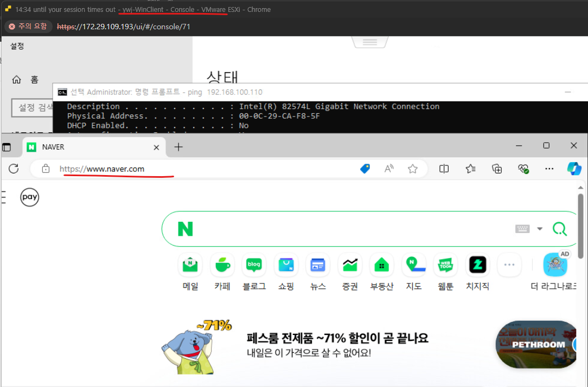Viewport: 588px width, 387px height.
Task: Select the NAVER browser tab
Action: click(94, 147)
